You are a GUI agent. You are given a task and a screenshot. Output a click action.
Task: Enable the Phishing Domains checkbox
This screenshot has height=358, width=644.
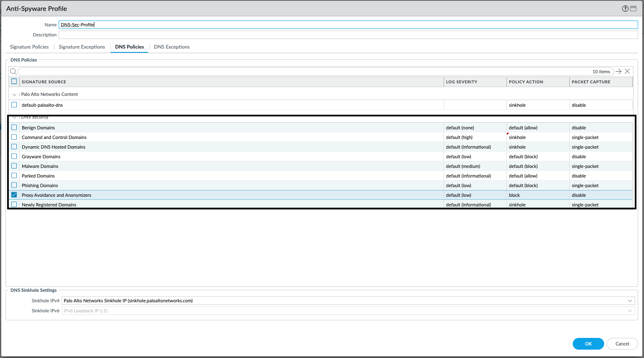(x=14, y=185)
